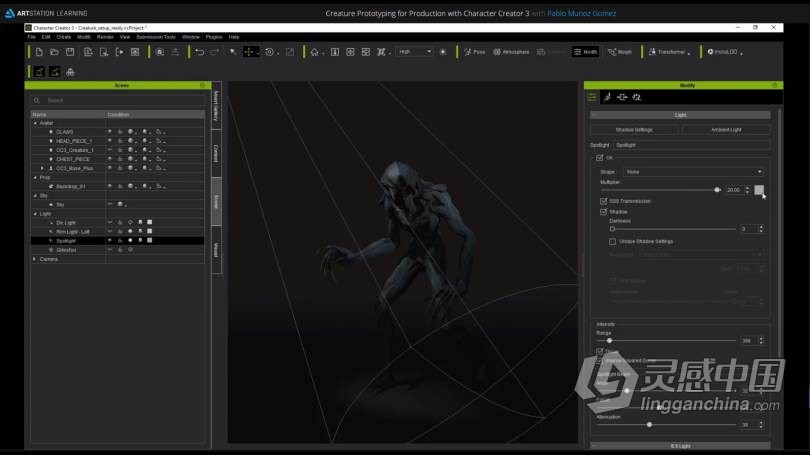Select the Rotate tool in toolbar
This screenshot has width=810, height=455.
[269, 52]
